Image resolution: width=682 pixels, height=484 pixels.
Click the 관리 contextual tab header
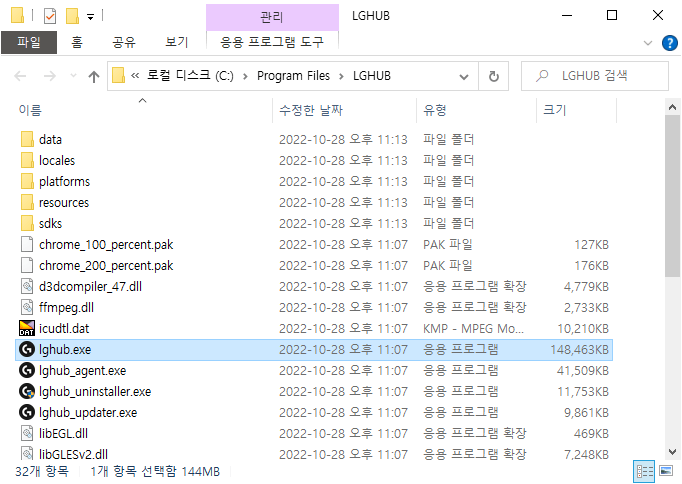click(x=272, y=17)
